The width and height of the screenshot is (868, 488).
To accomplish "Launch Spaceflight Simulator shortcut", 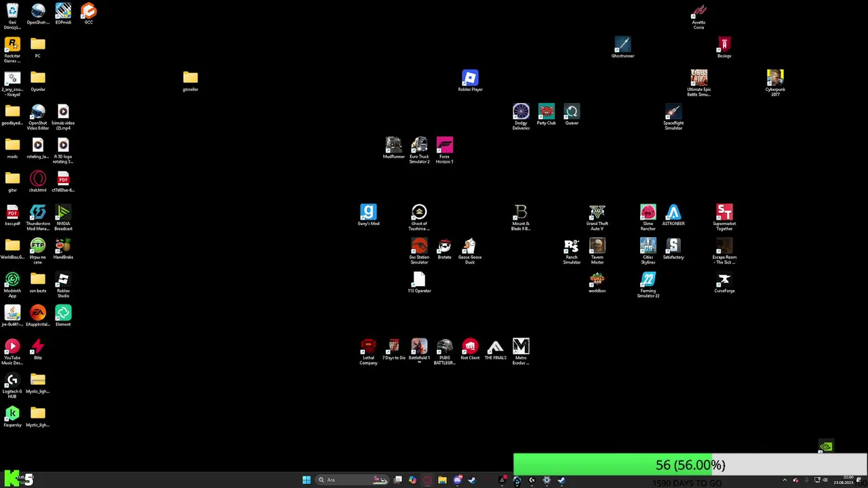I will tap(673, 117).
